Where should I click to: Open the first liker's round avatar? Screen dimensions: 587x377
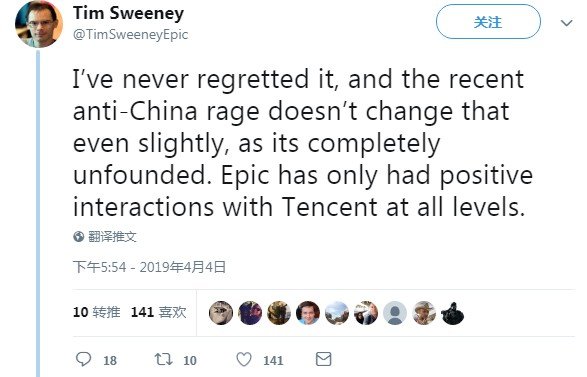[221, 313]
